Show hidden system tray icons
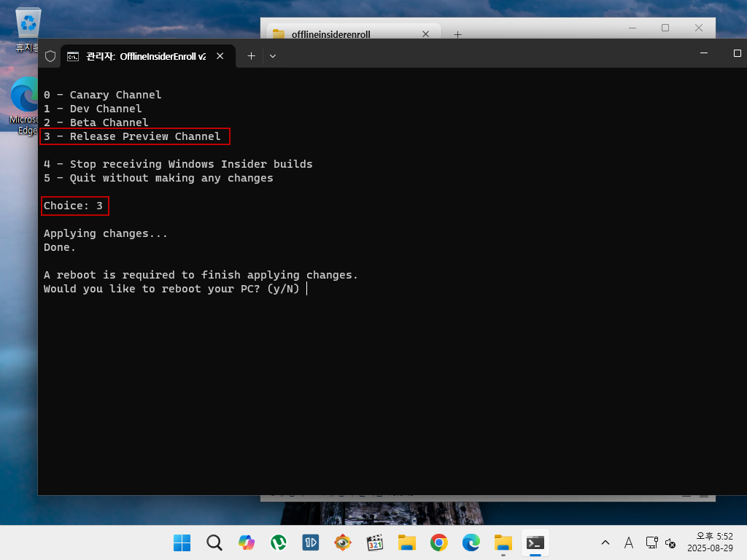Image resolution: width=747 pixels, height=560 pixels. point(605,542)
